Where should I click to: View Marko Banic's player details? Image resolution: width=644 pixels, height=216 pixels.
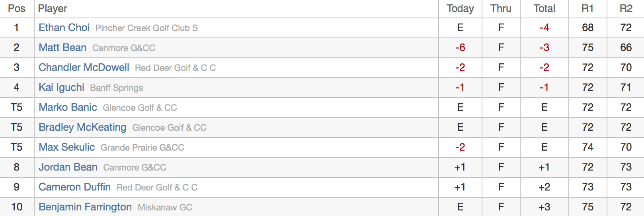point(68,108)
